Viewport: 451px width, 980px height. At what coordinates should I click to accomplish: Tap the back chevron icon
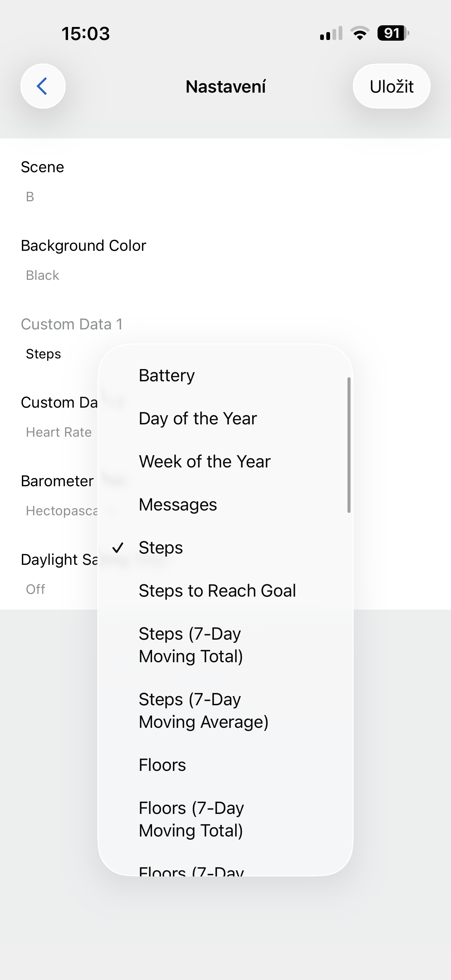43,86
